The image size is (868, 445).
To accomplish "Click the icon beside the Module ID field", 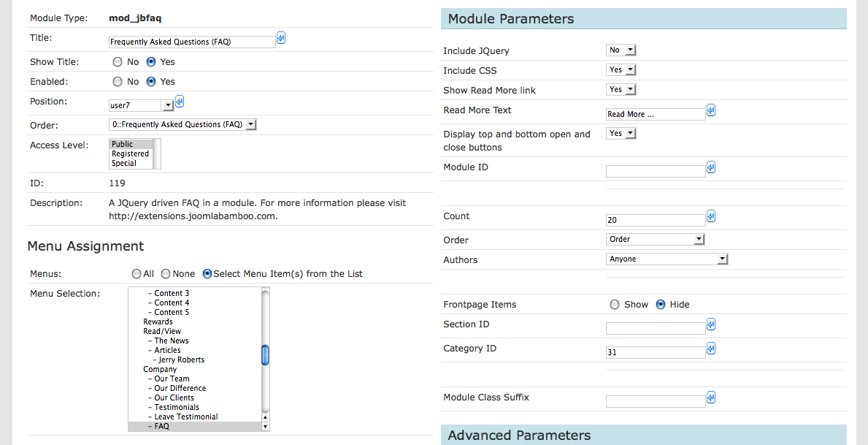I will tap(711, 167).
